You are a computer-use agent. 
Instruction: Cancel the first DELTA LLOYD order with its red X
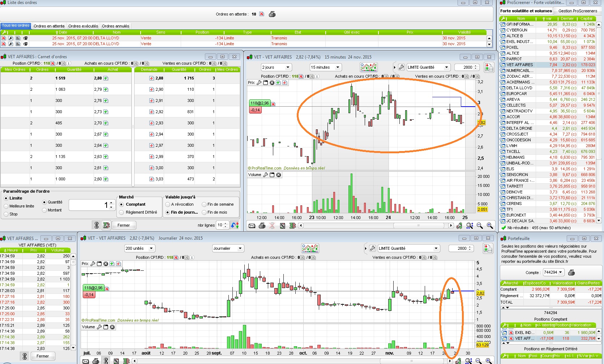(x=4, y=38)
